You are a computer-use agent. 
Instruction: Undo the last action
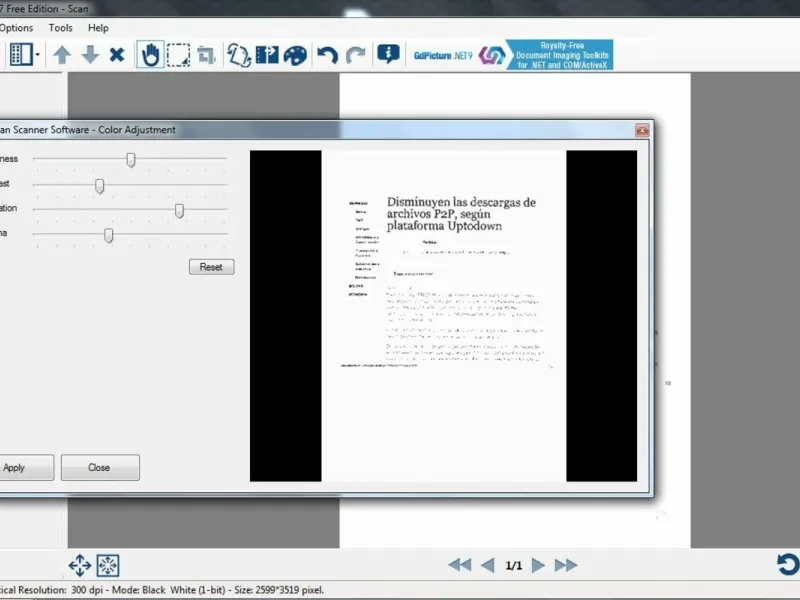tap(327, 55)
